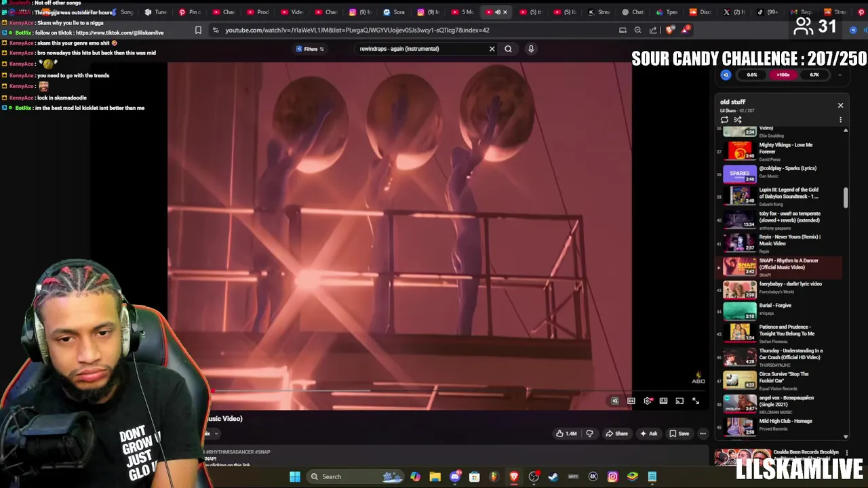Play Mighty Vikings - Love Me Forever
The width and height of the screenshot is (868, 488).
tap(778, 150)
